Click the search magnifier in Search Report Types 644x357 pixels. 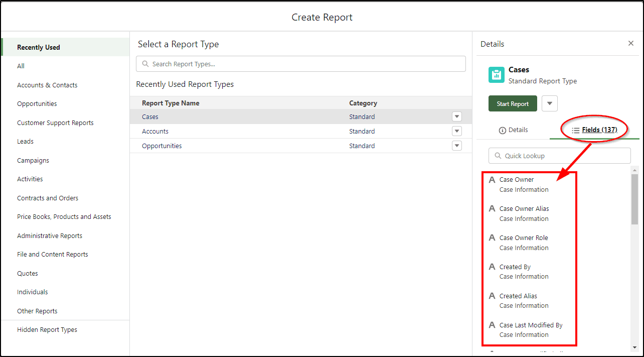(x=145, y=64)
